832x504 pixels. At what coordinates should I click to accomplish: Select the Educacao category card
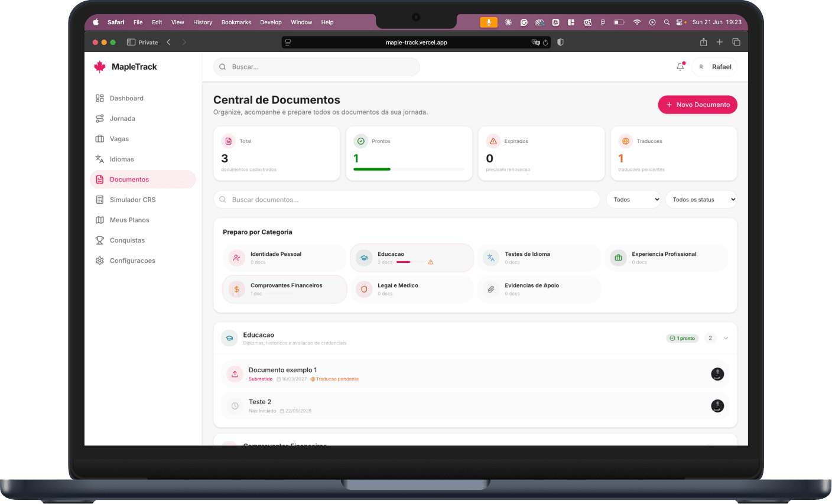[x=412, y=258]
